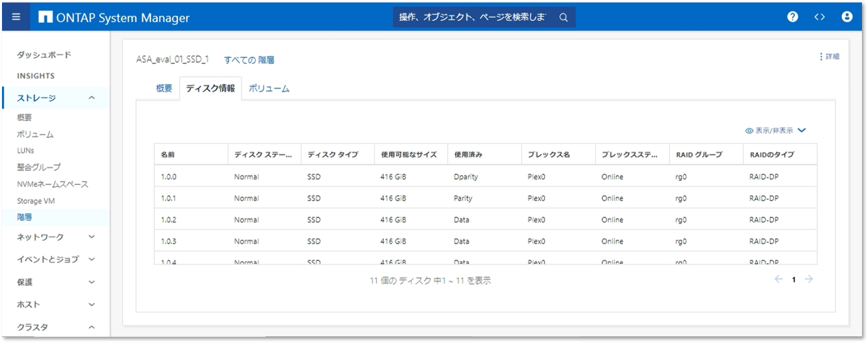Click the ONTAP System Manager title
Viewport: 868px width, 343px height.
(x=124, y=18)
